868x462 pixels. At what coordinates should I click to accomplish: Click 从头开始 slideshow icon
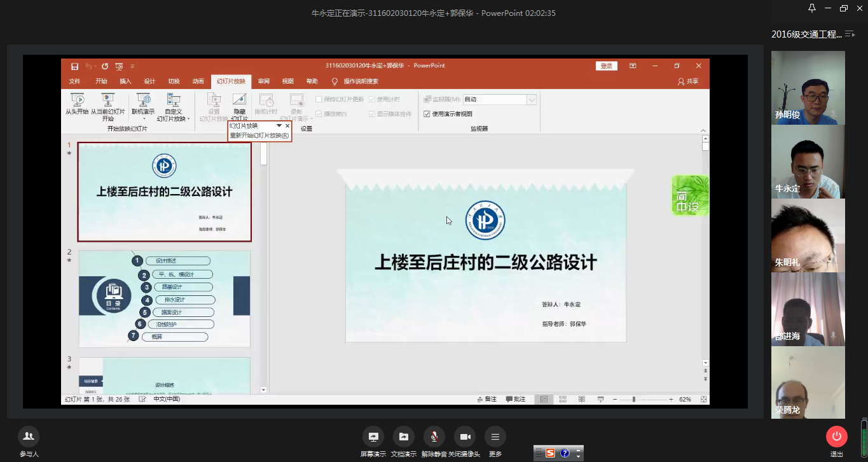pos(77,101)
